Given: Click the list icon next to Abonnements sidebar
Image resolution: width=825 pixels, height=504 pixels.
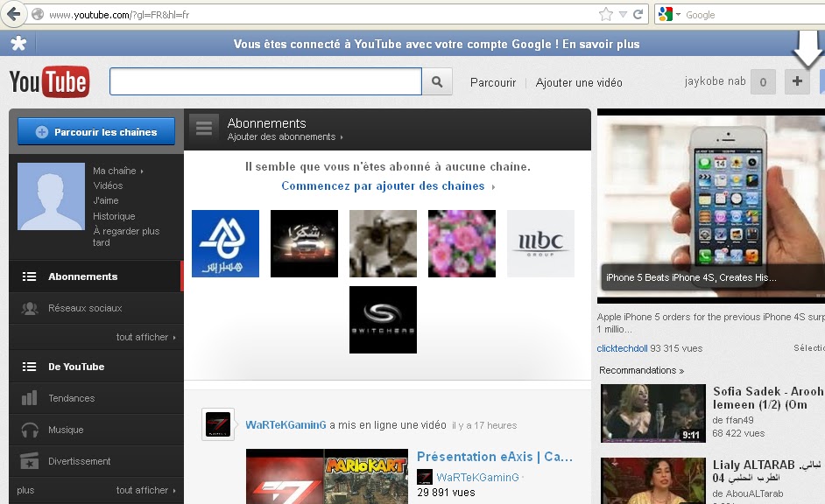Looking at the screenshot, I should point(29,276).
